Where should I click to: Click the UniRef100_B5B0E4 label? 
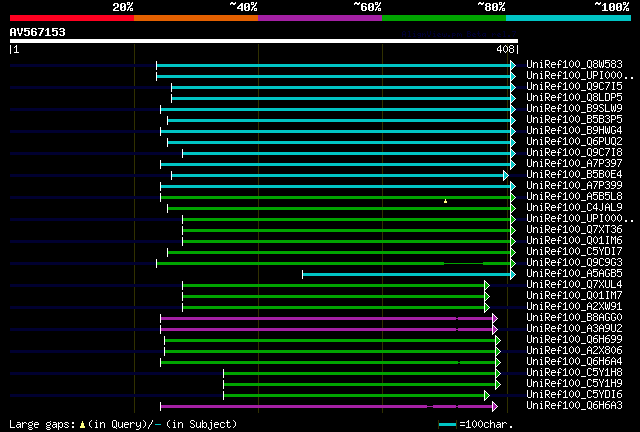(x=574, y=175)
